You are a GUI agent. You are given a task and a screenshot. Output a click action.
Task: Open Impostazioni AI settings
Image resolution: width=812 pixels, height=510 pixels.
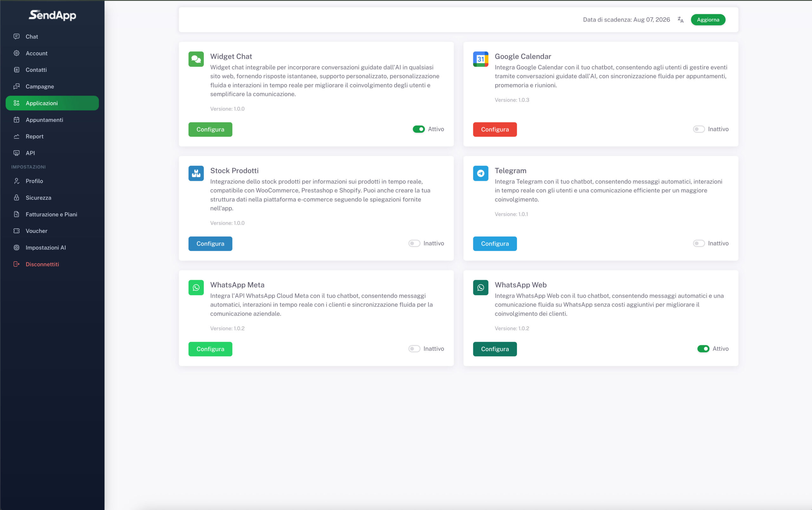tap(52, 248)
